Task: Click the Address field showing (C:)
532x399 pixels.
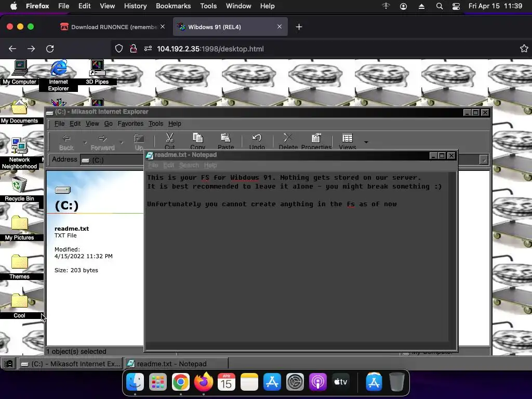Action: tap(112, 160)
